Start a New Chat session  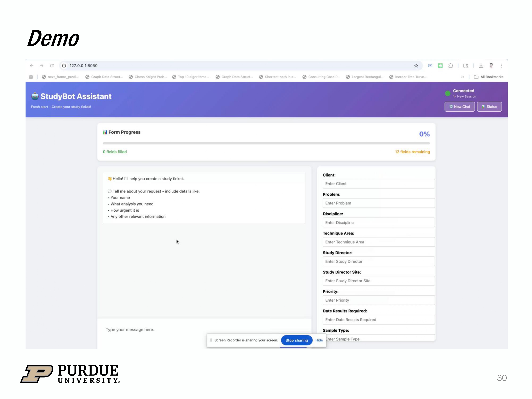[459, 107]
